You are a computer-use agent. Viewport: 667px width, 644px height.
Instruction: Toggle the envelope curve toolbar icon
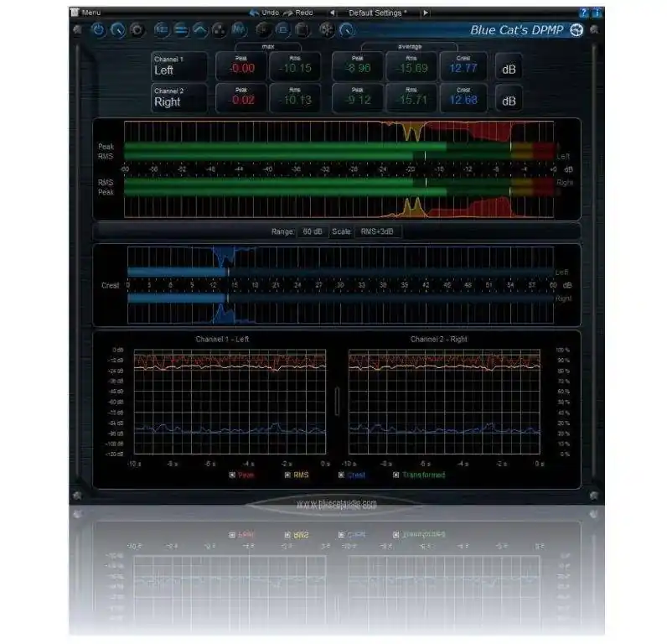[x=200, y=30]
